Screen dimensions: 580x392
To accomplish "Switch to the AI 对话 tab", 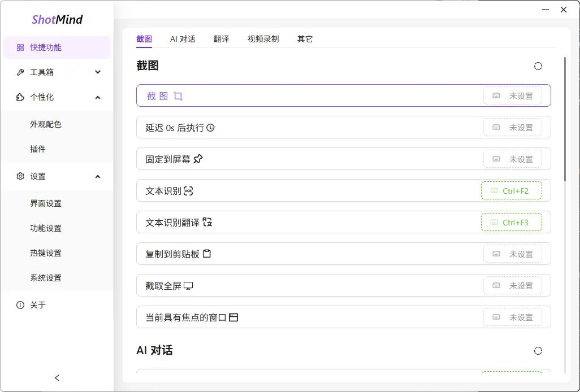I will pos(183,39).
